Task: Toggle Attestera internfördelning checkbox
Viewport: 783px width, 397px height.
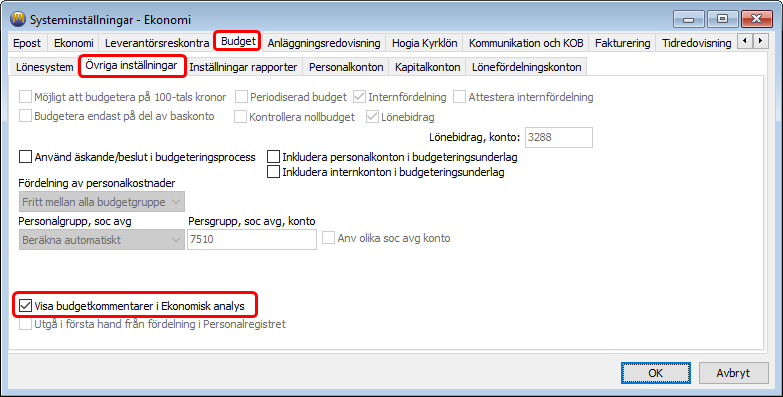Action: point(459,97)
